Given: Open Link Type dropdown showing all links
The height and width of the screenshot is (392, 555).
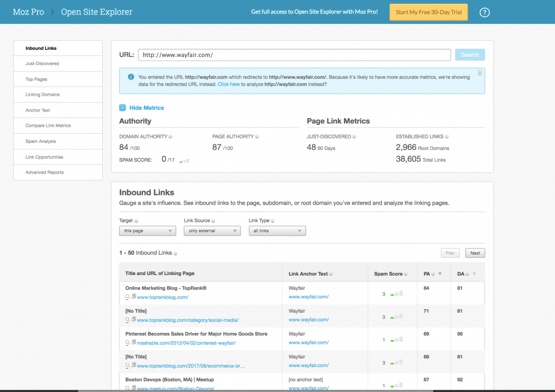Looking at the screenshot, I should click(277, 231).
